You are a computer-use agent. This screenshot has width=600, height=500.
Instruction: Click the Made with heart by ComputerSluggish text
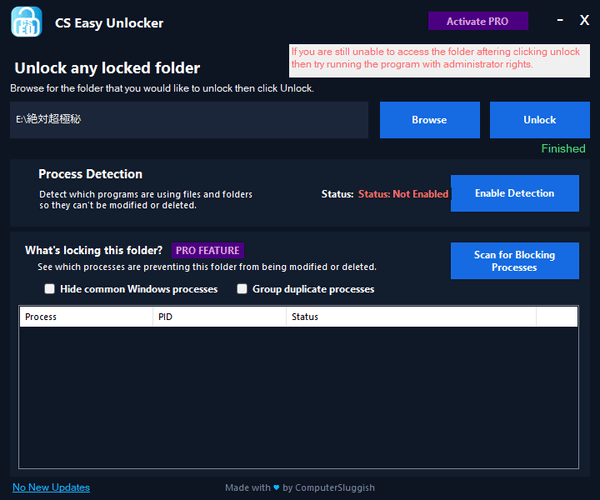coord(300,488)
